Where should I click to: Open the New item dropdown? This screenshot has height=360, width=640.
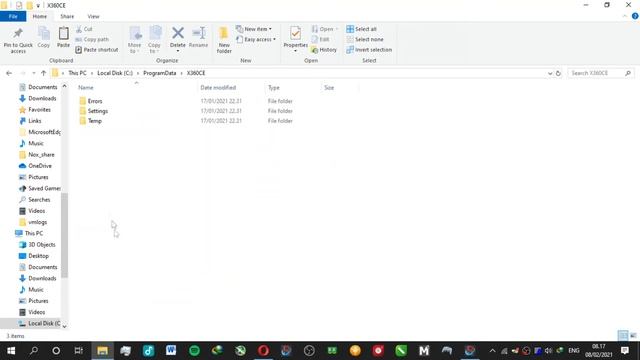point(254,29)
